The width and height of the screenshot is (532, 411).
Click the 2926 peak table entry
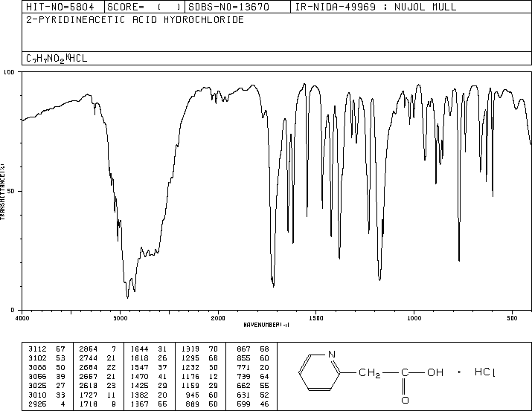(x=46, y=404)
